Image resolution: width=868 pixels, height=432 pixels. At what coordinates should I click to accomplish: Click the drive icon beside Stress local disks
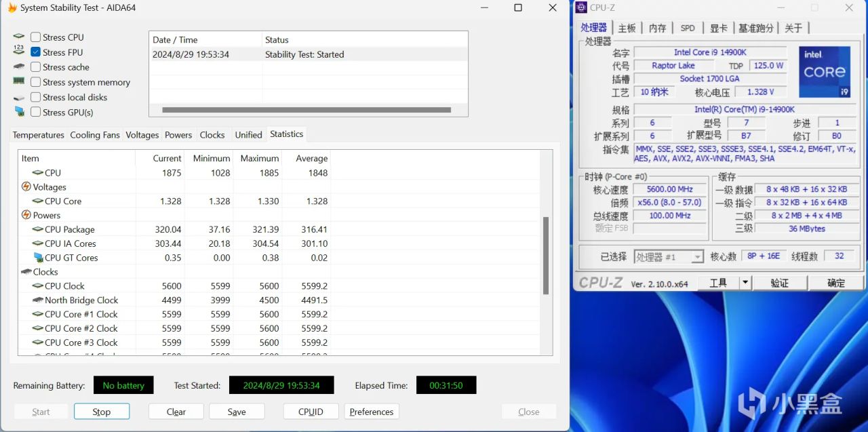18,97
